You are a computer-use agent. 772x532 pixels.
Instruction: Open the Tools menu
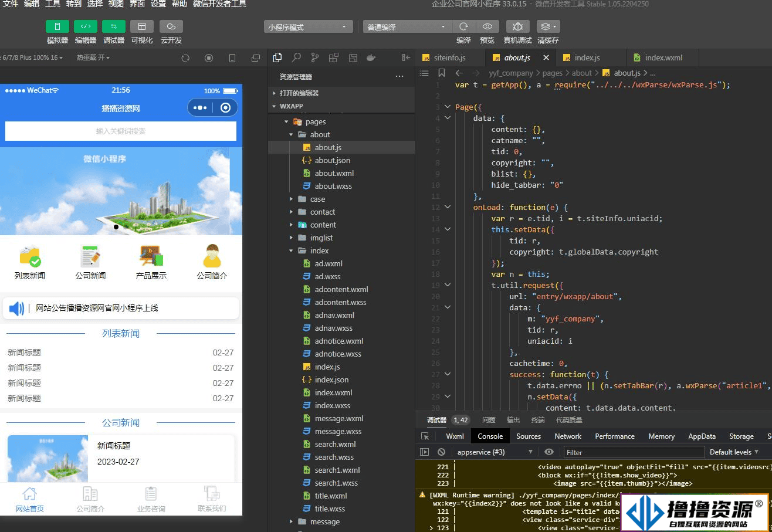coord(53,4)
